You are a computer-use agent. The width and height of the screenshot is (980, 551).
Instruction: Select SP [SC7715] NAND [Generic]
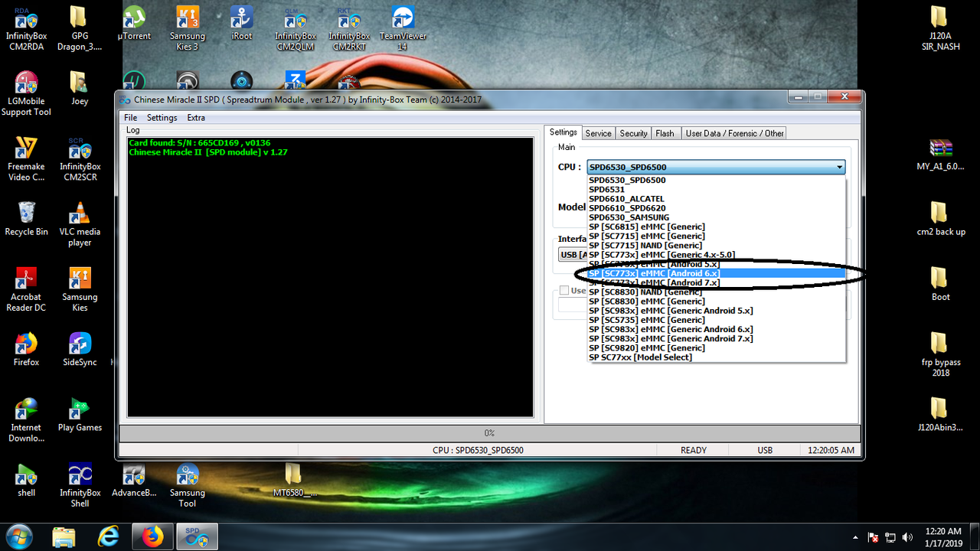[716, 246]
